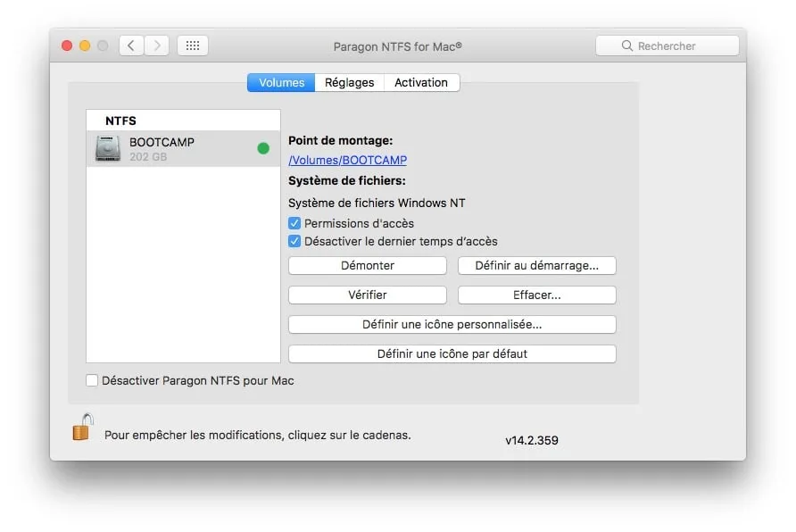Open Définir au démarrage options

coord(536,265)
